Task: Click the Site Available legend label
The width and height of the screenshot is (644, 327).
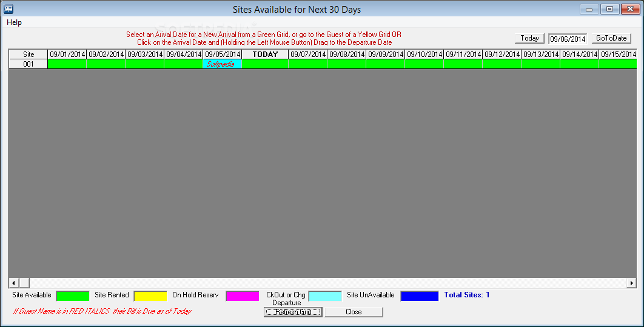Action: 32,295
